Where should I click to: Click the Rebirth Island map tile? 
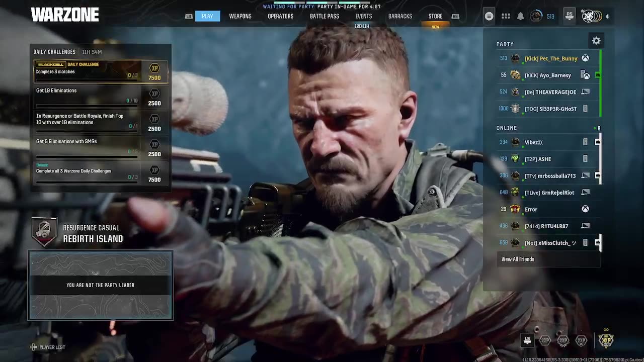click(101, 285)
